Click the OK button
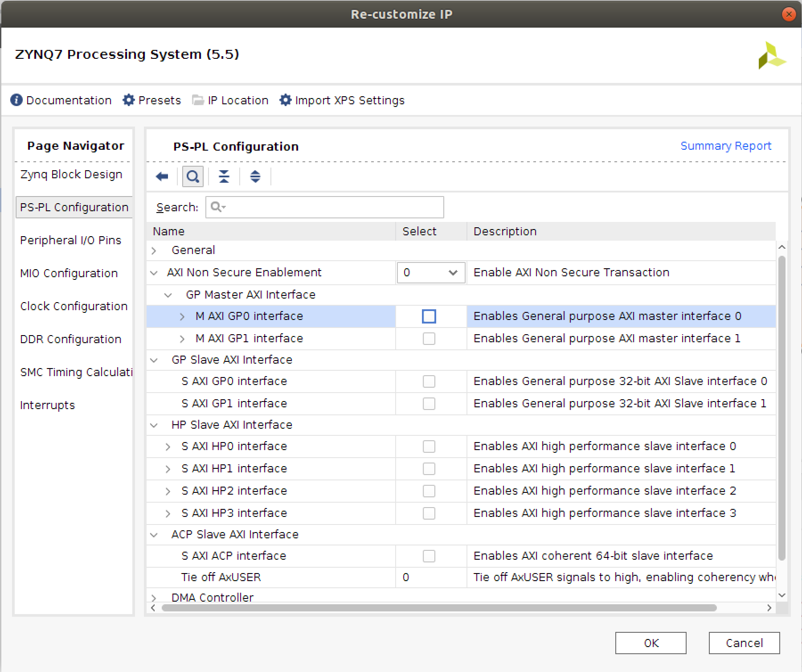 tap(651, 643)
